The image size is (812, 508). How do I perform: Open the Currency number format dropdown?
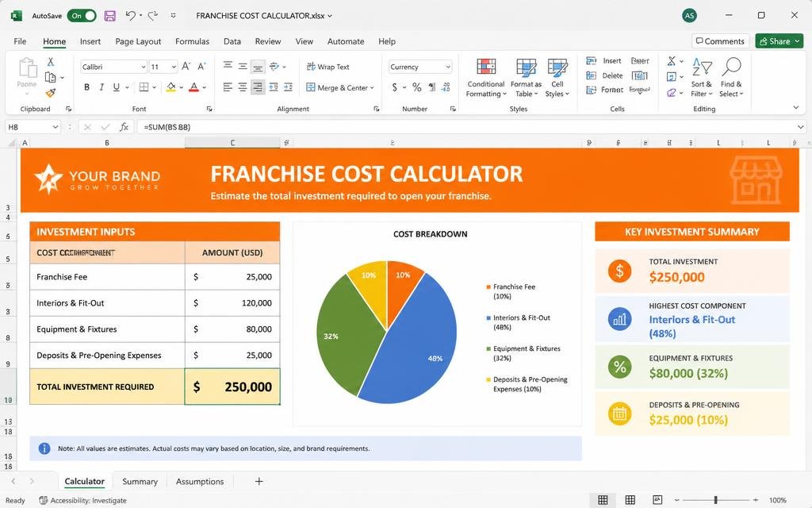pos(448,67)
